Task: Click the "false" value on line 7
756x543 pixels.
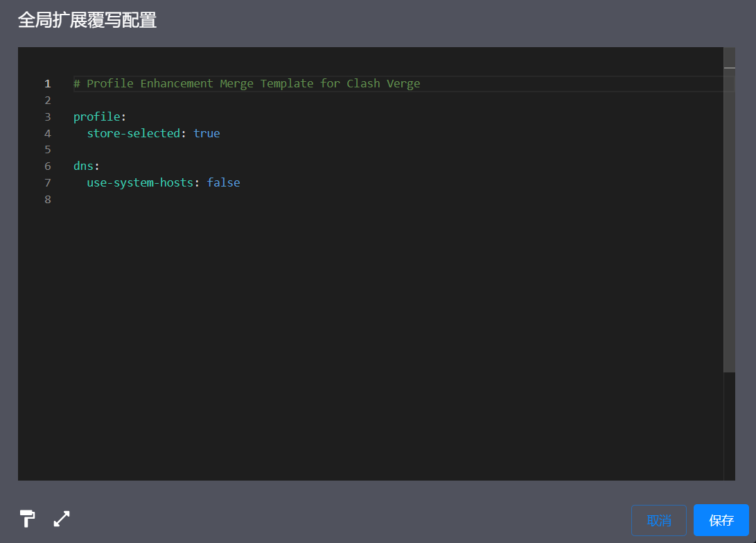Action: pyautogui.click(x=223, y=183)
